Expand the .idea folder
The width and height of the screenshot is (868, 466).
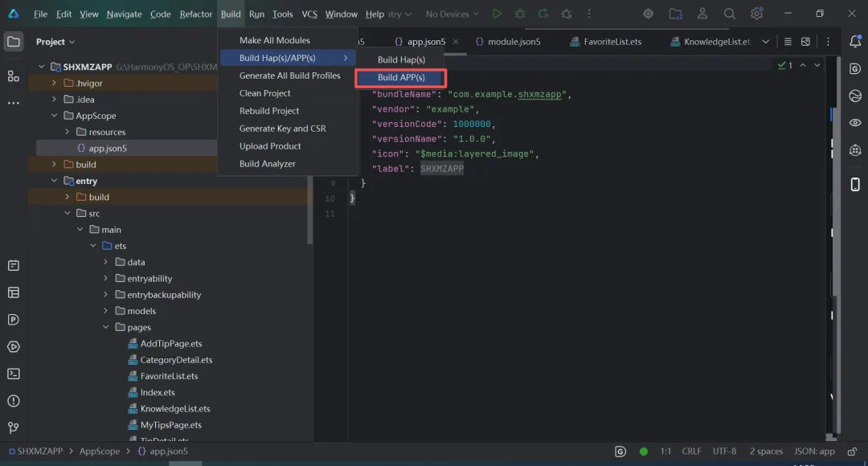(55, 100)
